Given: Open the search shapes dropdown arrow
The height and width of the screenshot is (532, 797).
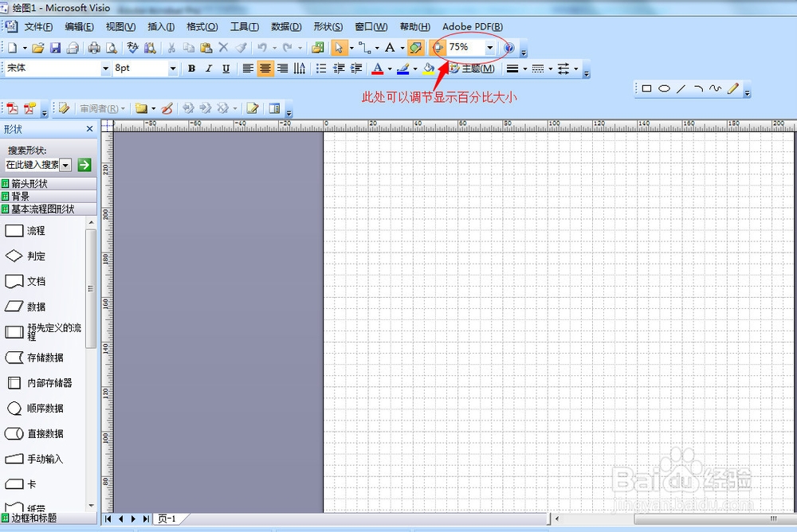Looking at the screenshot, I should click(65, 165).
